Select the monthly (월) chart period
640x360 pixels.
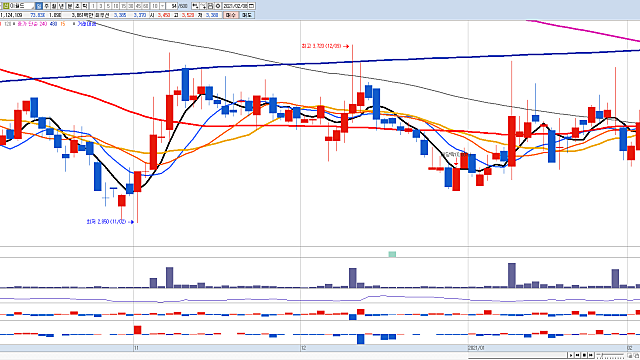click(53, 6)
